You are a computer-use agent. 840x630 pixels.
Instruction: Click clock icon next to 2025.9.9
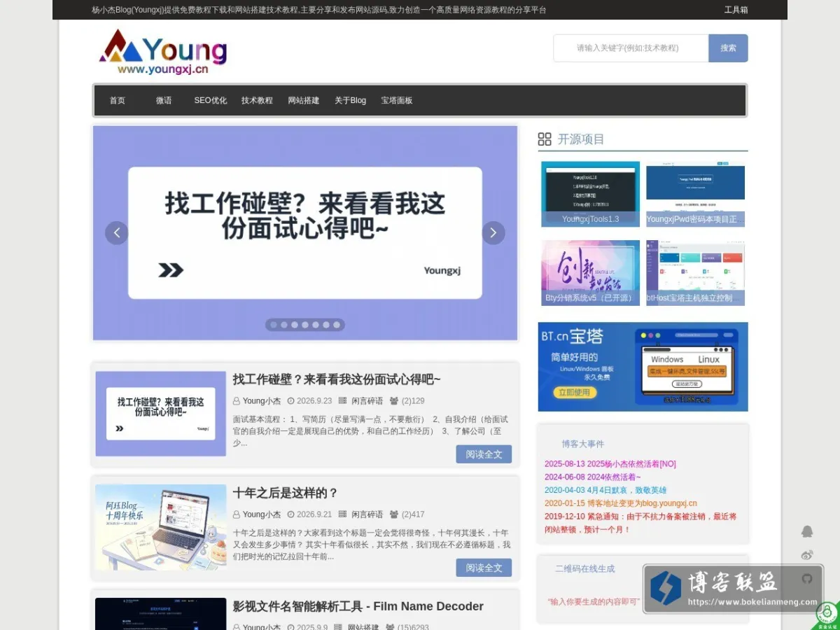pyautogui.click(x=290, y=628)
